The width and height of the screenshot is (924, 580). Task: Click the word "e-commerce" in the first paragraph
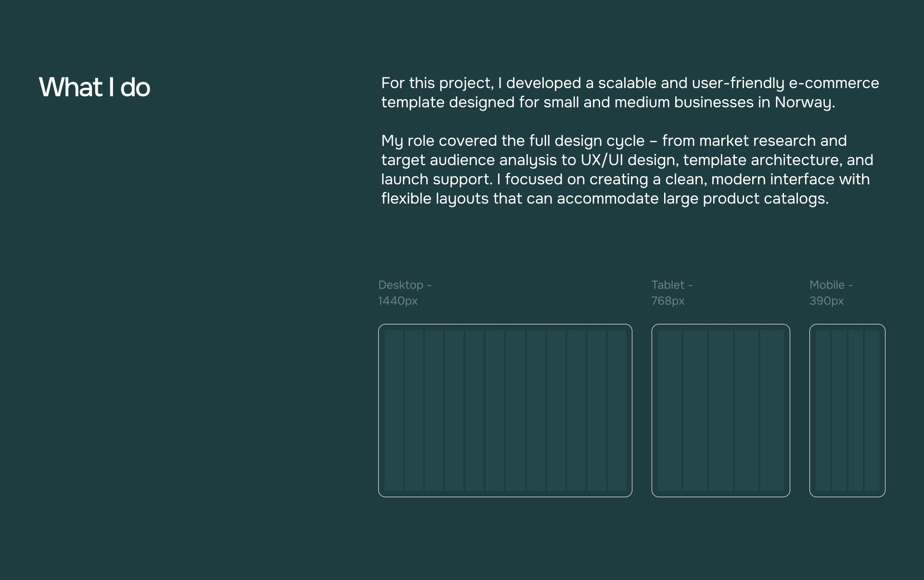click(834, 83)
